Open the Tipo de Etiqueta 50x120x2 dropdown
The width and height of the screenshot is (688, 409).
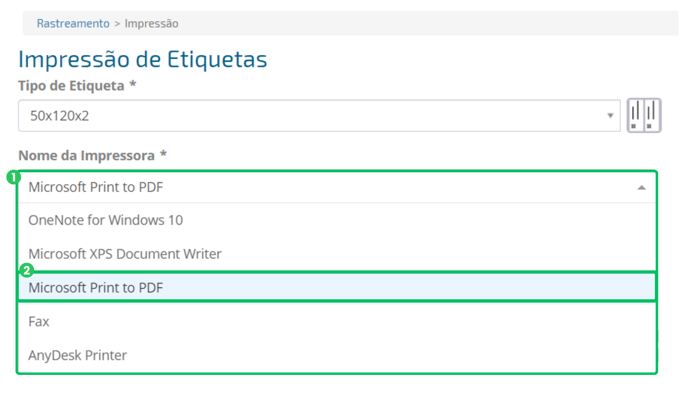(x=319, y=115)
